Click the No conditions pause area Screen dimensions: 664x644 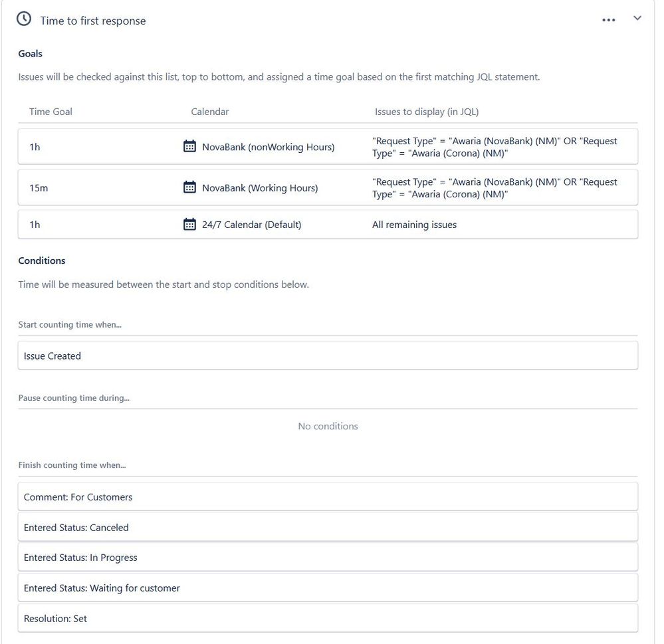tap(328, 426)
